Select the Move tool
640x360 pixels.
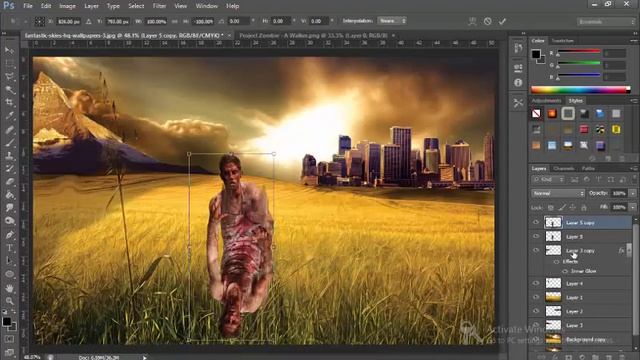9,50
